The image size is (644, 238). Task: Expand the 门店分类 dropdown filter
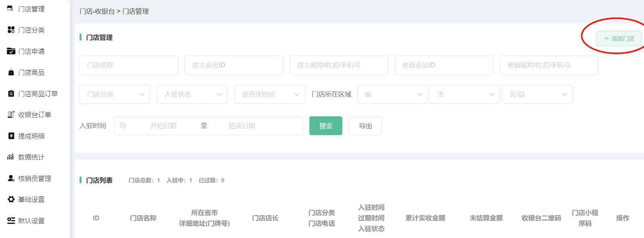coord(115,95)
